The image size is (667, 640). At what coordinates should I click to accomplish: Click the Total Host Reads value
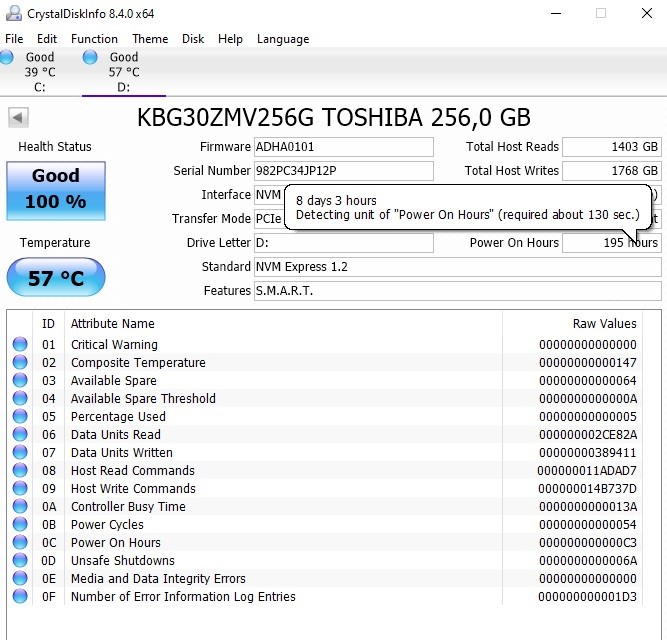click(x=612, y=147)
